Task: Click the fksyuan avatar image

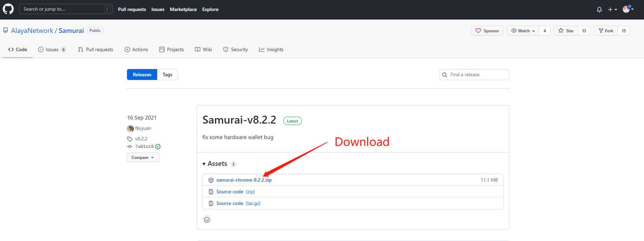Action: click(x=130, y=128)
